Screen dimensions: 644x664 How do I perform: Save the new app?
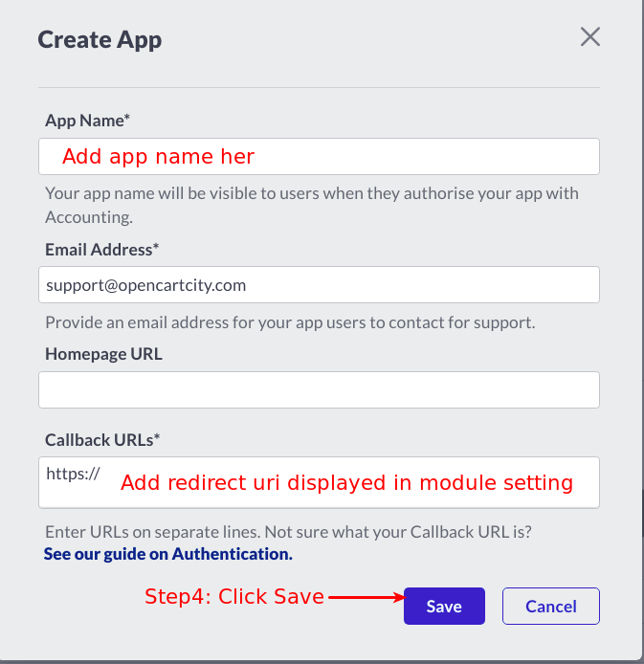(444, 606)
